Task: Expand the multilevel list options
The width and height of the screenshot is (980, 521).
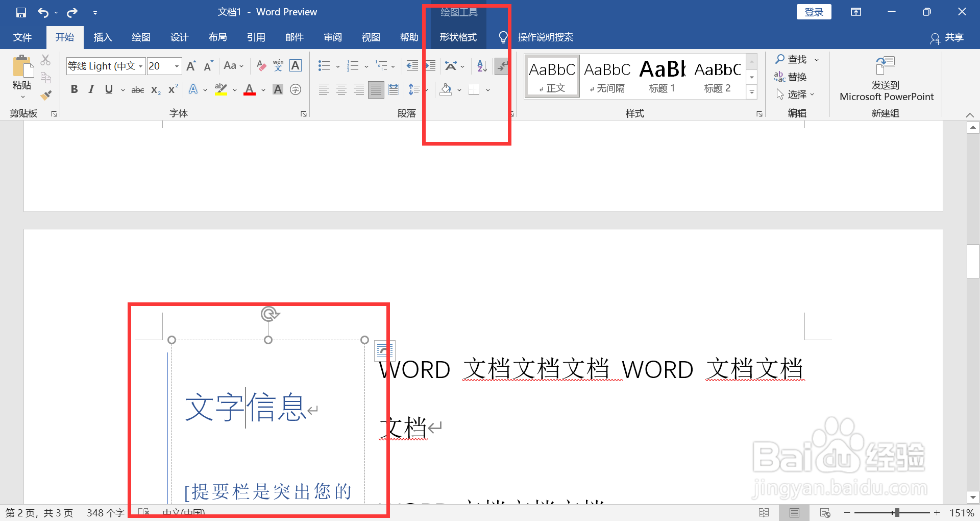Action: pyautogui.click(x=393, y=66)
